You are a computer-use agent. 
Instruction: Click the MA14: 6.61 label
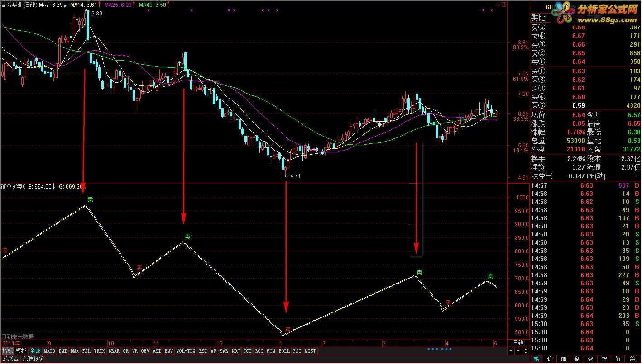(84, 5)
